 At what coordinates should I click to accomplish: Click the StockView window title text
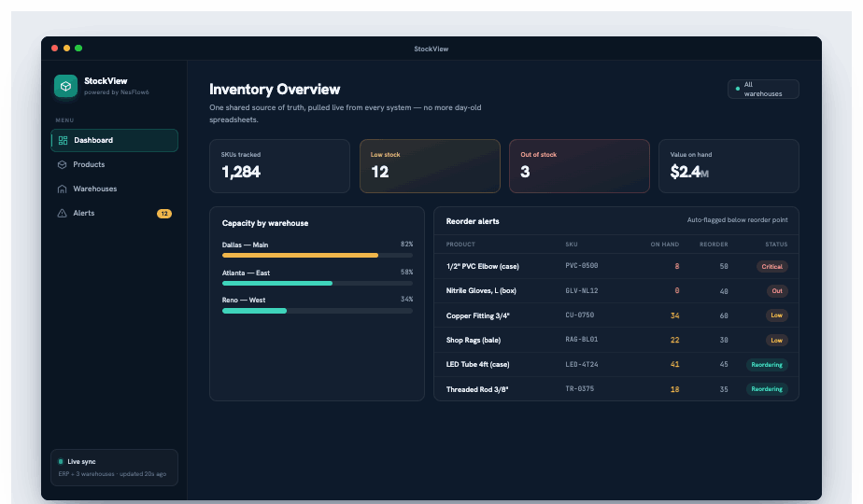431,49
